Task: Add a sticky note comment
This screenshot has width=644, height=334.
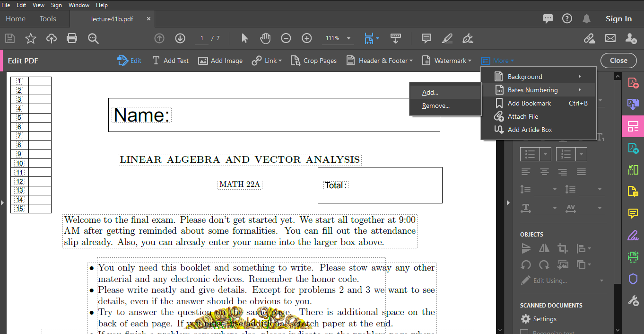Action: tap(426, 38)
